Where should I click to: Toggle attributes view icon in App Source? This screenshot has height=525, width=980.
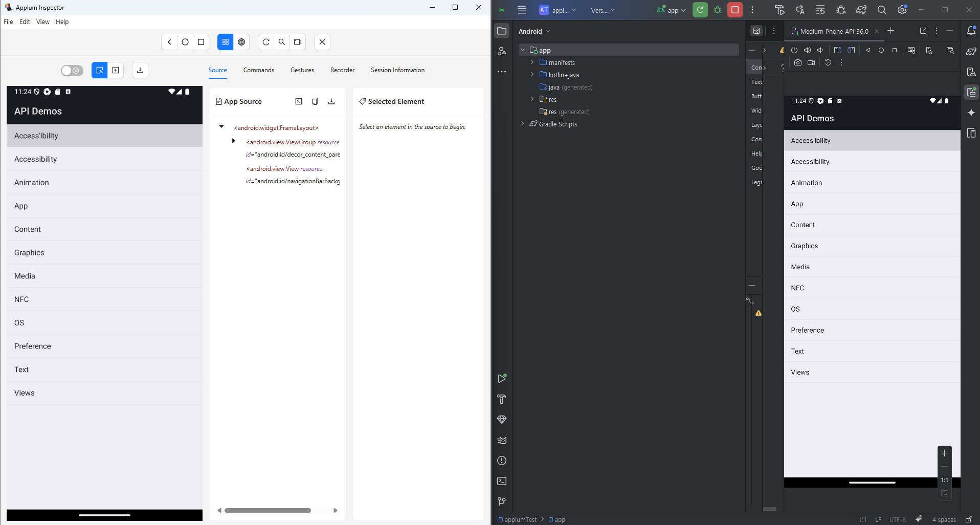299,101
